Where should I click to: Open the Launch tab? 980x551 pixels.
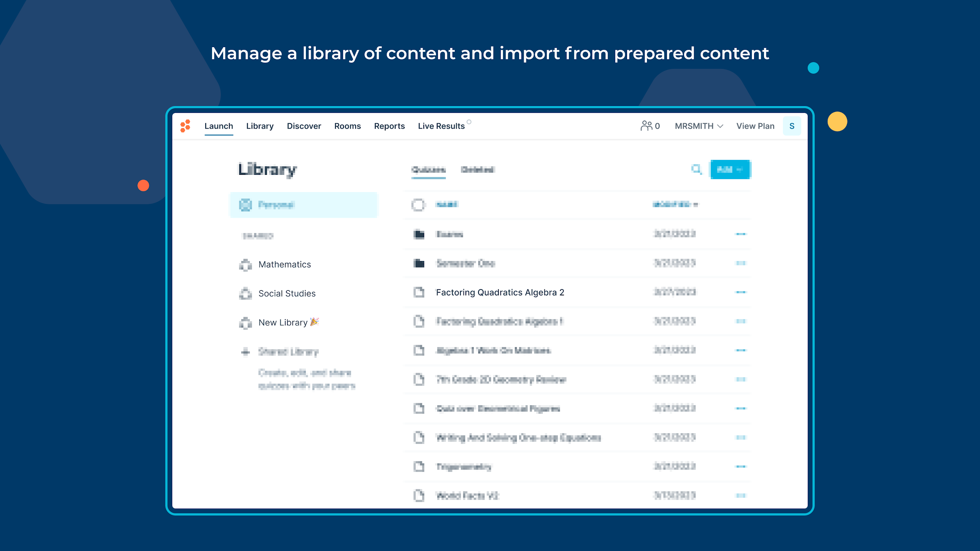(219, 126)
